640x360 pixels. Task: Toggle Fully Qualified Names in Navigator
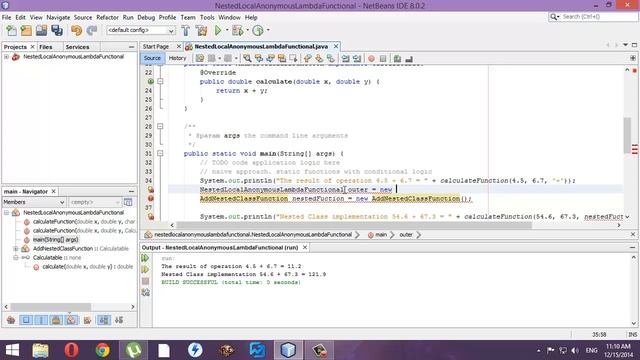point(87,320)
